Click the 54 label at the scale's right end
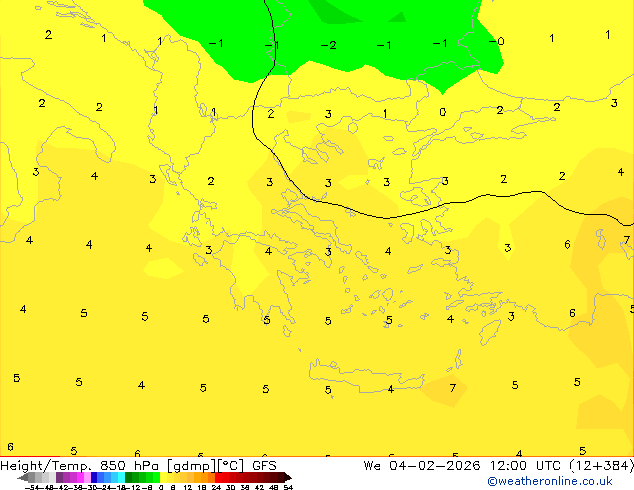The image size is (634, 490). pos(288,487)
